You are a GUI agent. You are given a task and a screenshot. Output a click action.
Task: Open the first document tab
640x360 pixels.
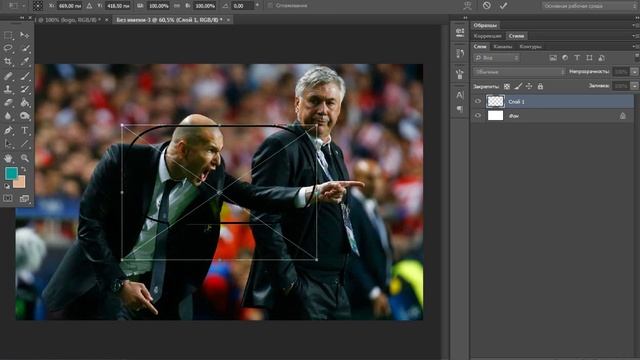pyautogui.click(x=69, y=20)
